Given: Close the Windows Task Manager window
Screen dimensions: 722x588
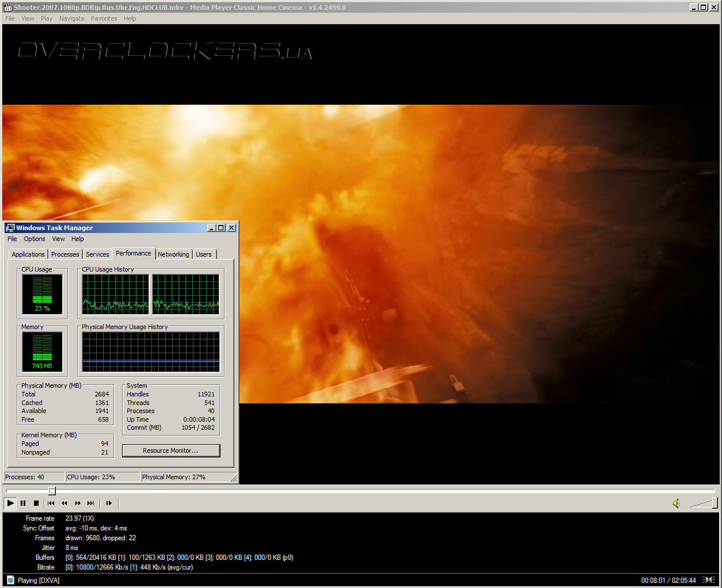Looking at the screenshot, I should click(x=231, y=228).
